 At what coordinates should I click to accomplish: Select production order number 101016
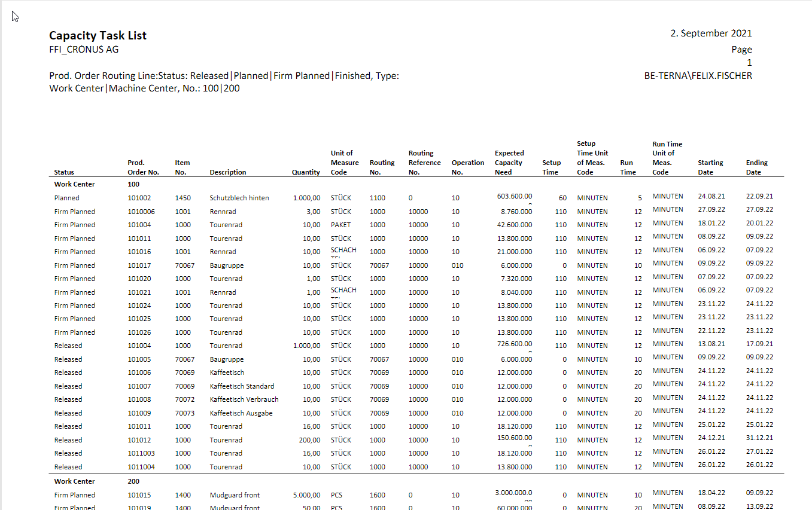pos(139,252)
